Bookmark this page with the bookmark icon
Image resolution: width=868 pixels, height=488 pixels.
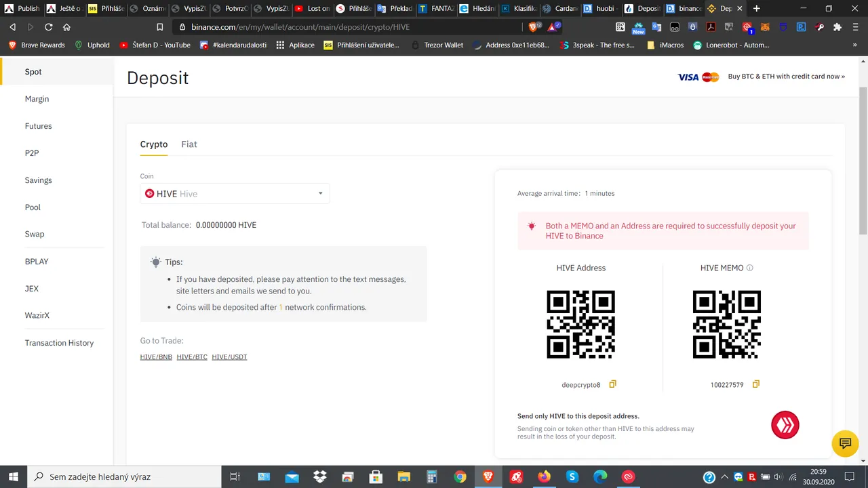pyautogui.click(x=159, y=27)
